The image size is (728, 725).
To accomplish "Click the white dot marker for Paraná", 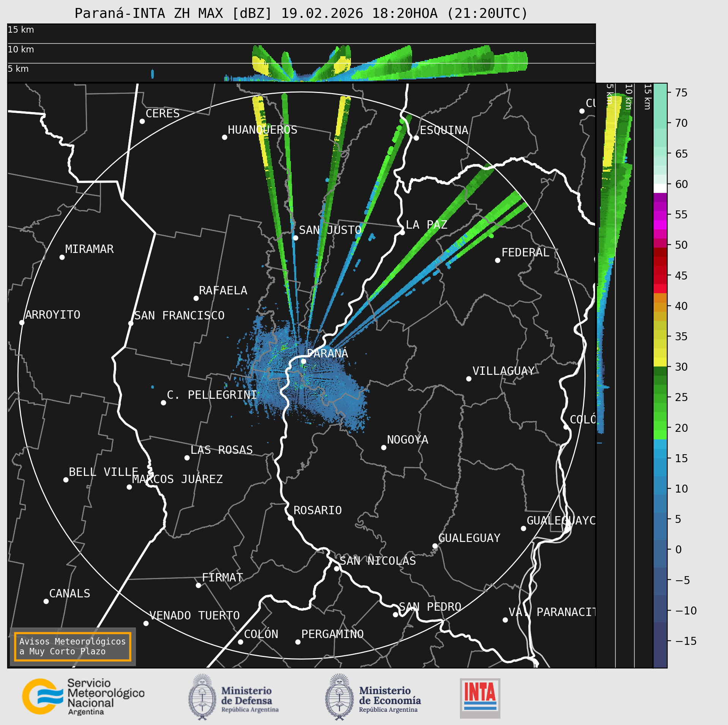I will (303, 361).
